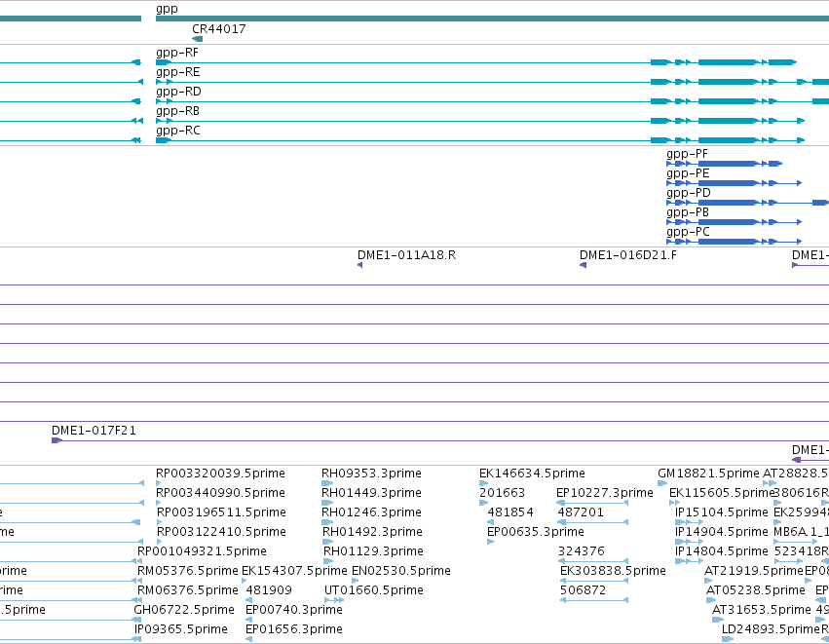Select protein label gpp-PE

pos(688,173)
